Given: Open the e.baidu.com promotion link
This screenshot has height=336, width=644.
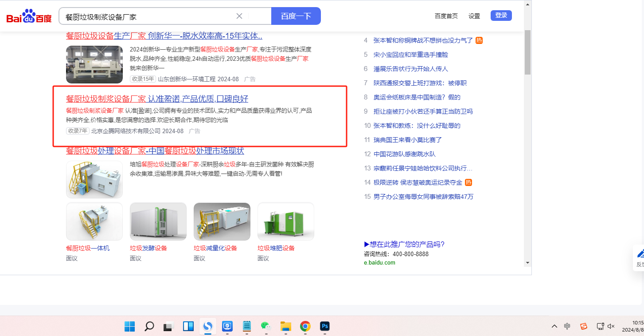Looking at the screenshot, I should (379, 262).
